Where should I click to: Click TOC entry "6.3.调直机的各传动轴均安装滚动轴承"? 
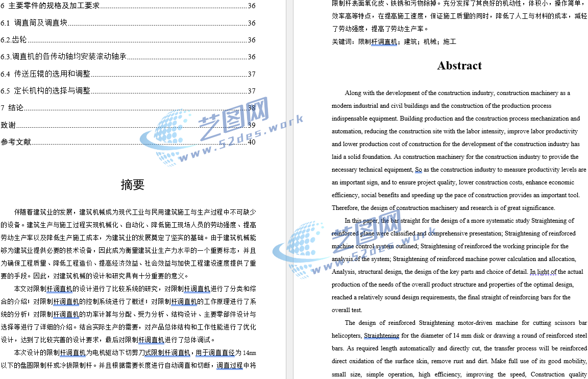128,56
